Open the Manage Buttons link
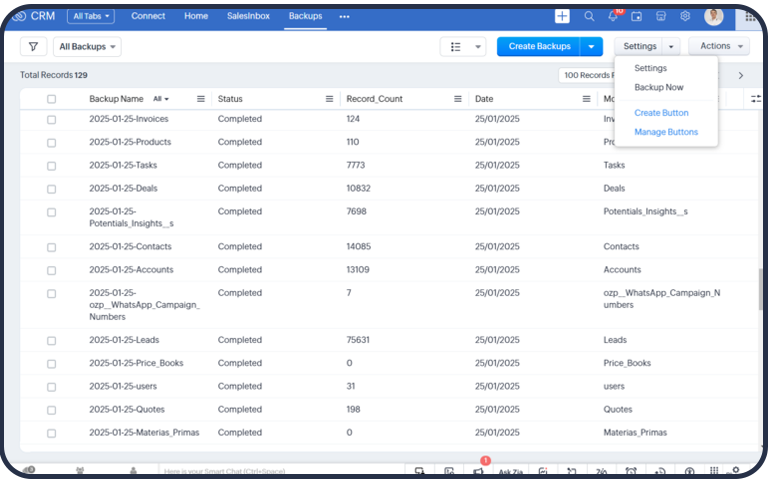 point(666,132)
